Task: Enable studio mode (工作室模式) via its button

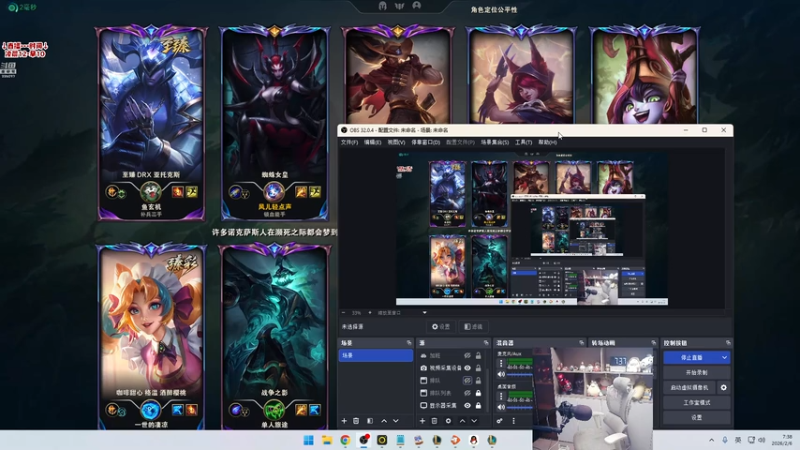Action: [696, 403]
